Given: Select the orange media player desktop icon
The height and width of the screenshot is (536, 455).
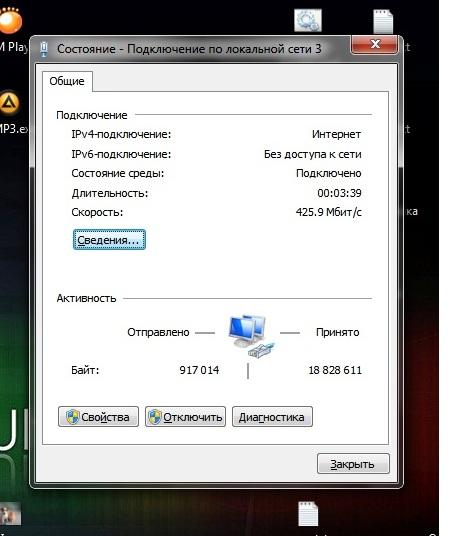Looking at the screenshot, I should click(x=10, y=20).
